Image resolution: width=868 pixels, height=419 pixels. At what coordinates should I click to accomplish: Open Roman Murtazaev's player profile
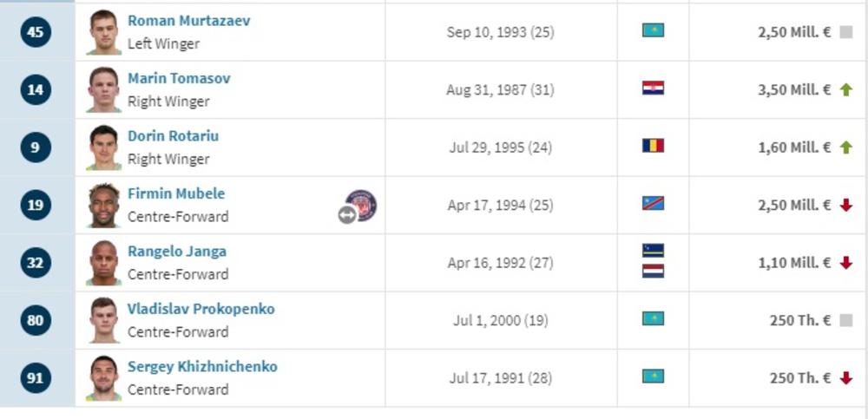[x=188, y=21]
